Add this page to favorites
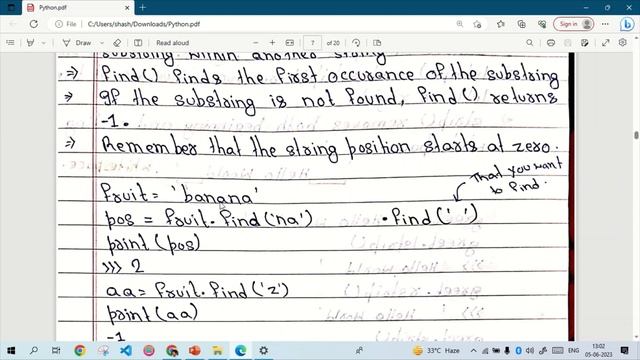Viewport: 640px width, 360px height. (x=477, y=24)
